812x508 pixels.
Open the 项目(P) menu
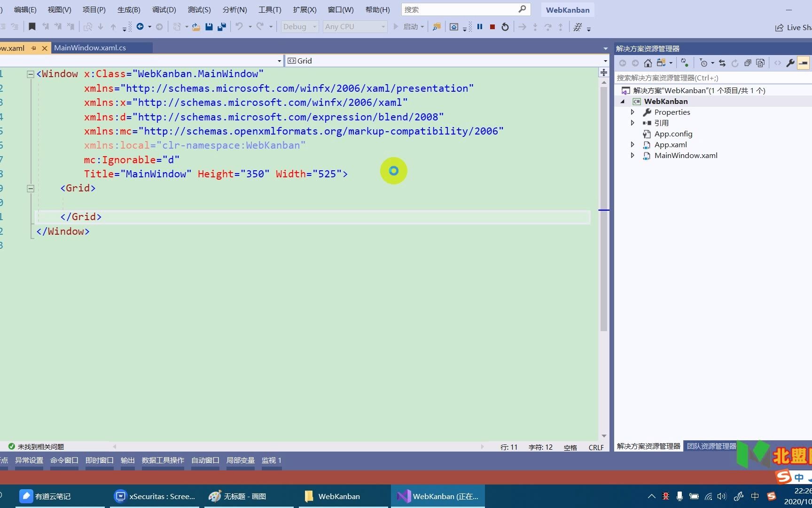(94, 9)
